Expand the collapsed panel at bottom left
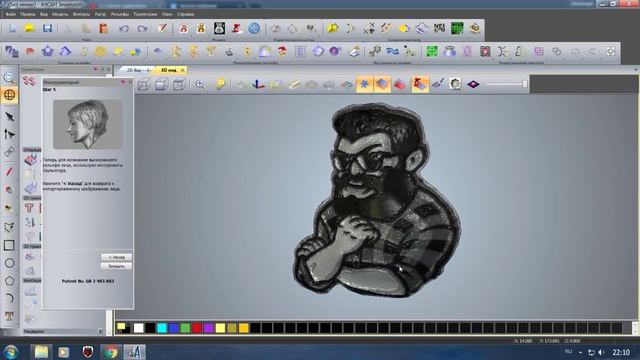Viewport: 640px width, 360px height. [100, 331]
